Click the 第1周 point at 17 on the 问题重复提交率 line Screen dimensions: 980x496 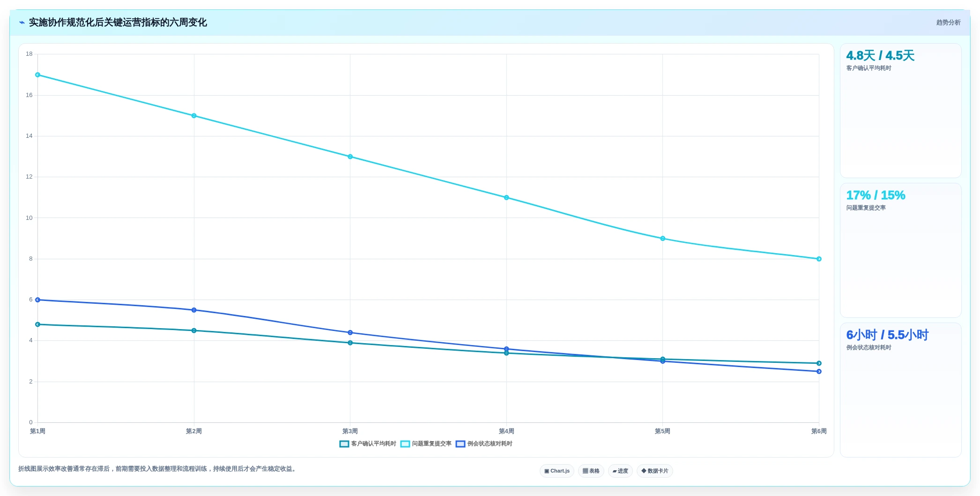38,75
